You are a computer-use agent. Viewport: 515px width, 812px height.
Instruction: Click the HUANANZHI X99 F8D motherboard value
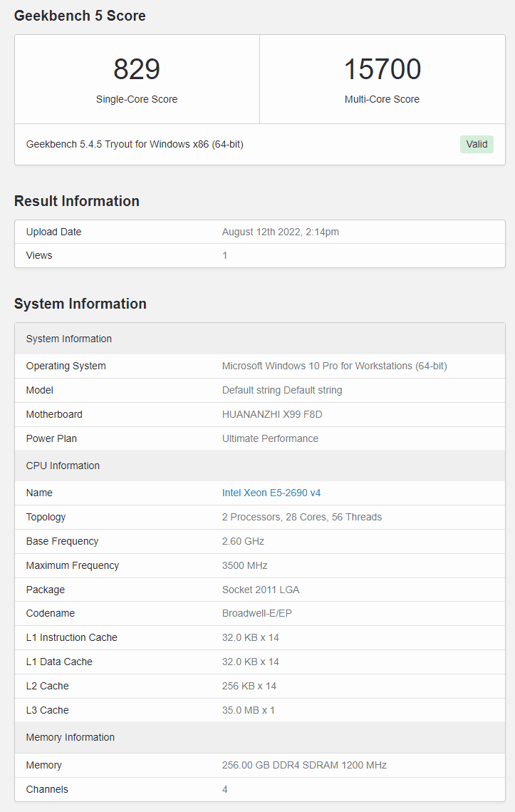pyautogui.click(x=272, y=414)
